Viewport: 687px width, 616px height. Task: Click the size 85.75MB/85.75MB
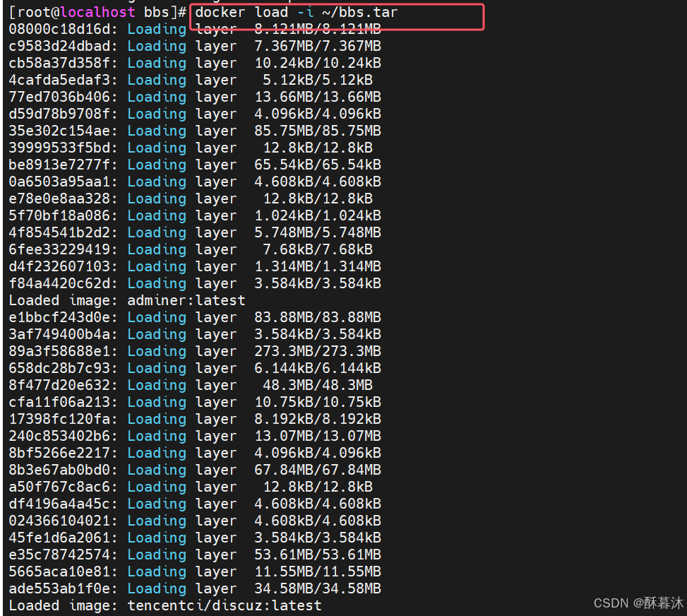(318, 131)
